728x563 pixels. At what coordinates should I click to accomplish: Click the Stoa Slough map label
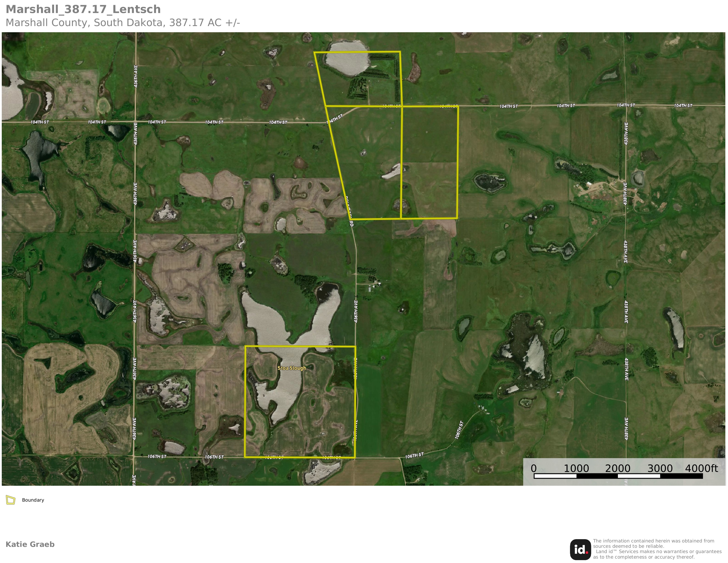tap(292, 368)
